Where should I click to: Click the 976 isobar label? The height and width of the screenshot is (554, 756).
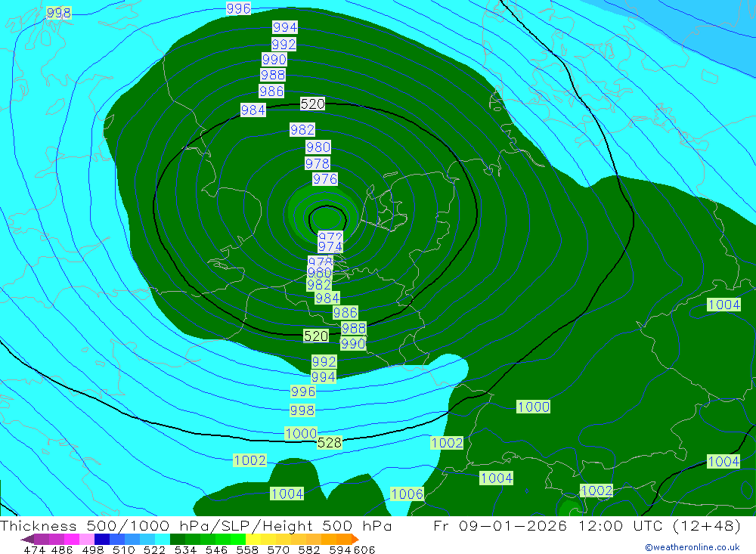[325, 179]
